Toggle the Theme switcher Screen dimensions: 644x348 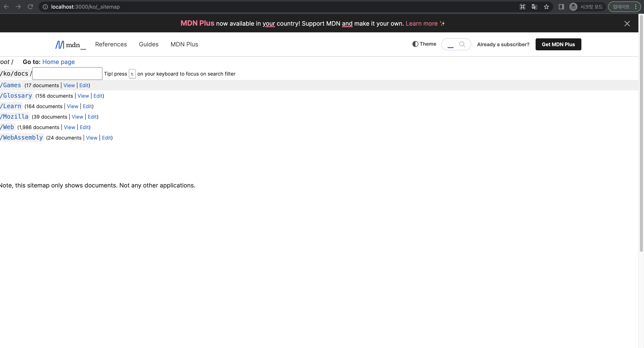click(x=424, y=44)
